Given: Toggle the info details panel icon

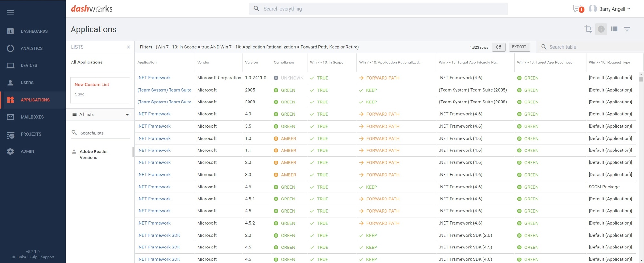Looking at the screenshot, I should coord(601,29).
